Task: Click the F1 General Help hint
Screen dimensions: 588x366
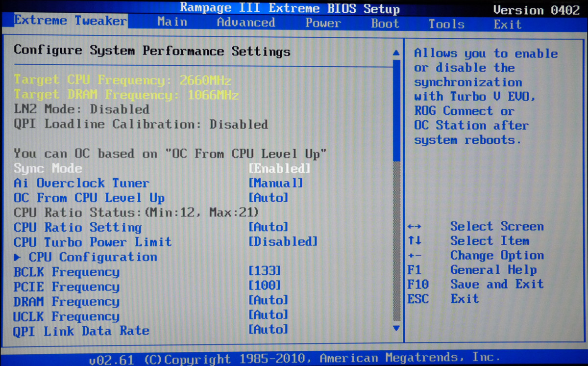Action: point(472,270)
